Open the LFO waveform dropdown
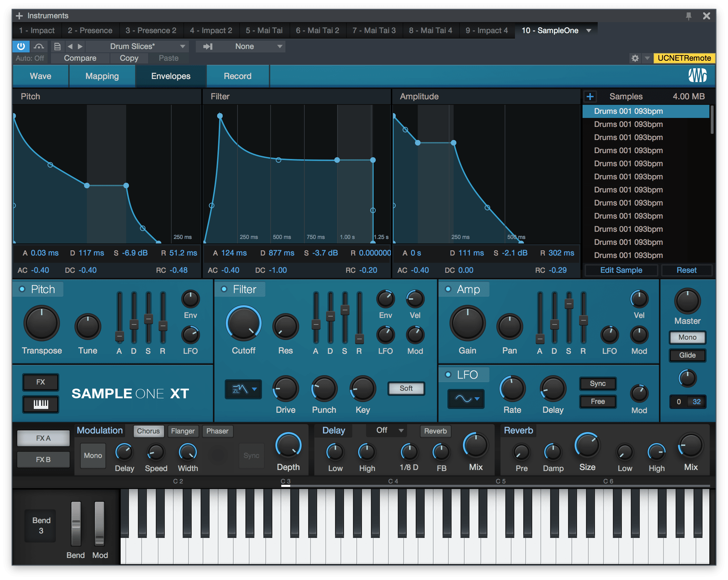The height and width of the screenshot is (580, 728). 466,399
